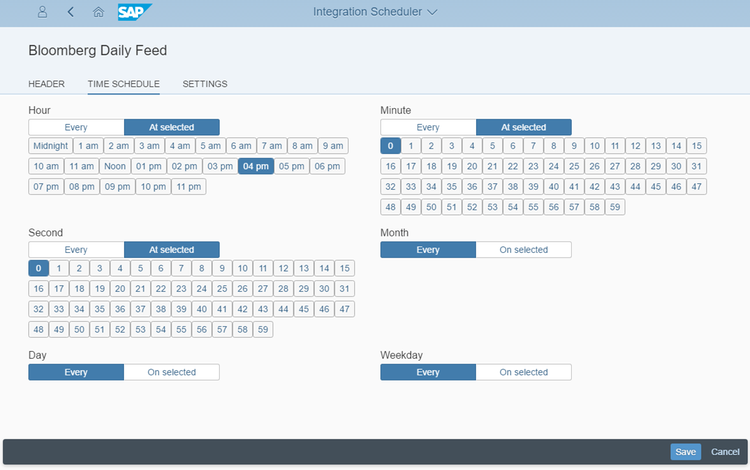Set Second to Every
Image resolution: width=750 pixels, height=470 pixels.
[76, 250]
